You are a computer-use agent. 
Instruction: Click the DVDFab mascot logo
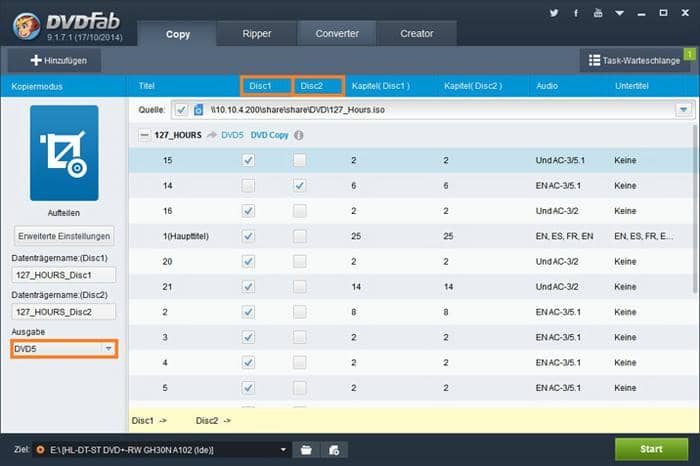pos(27,26)
